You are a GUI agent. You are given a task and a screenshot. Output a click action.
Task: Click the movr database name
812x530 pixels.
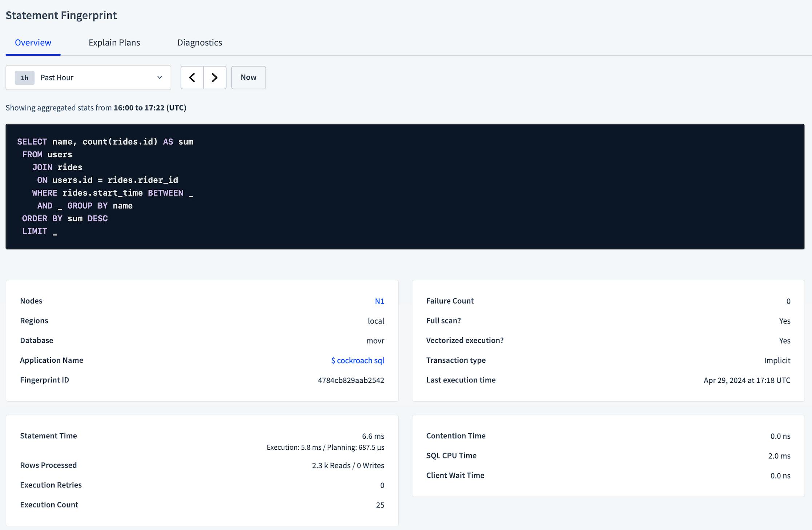click(375, 341)
